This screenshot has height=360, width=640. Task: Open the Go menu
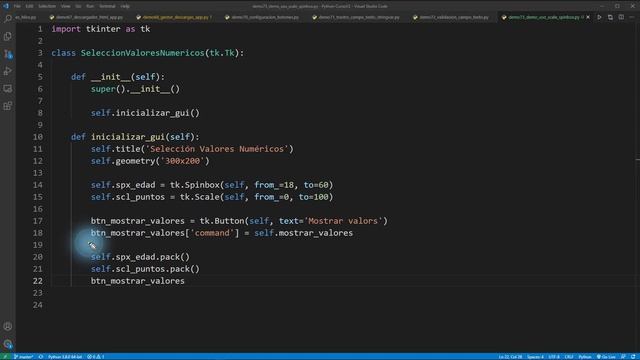coord(78,6)
